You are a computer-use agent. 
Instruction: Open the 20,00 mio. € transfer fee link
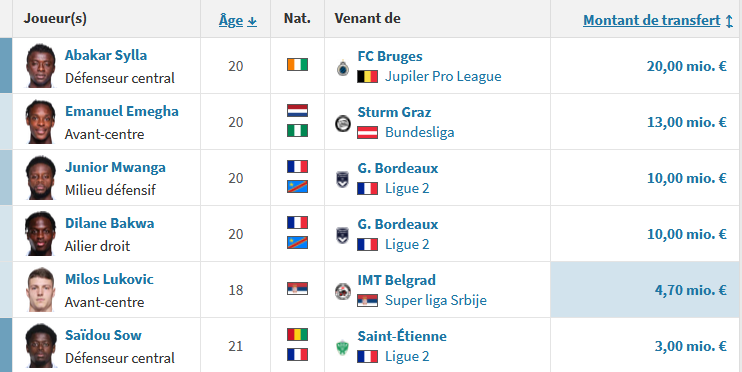(x=687, y=66)
